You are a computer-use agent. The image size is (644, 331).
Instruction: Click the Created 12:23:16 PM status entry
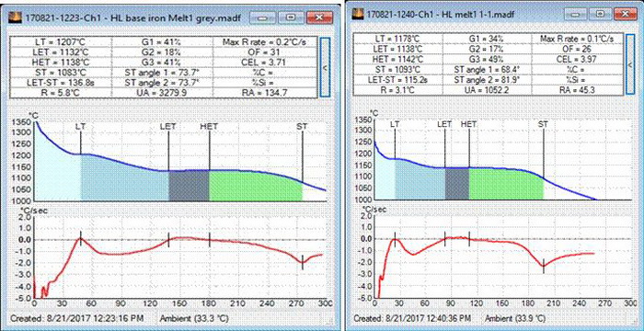pyautogui.click(x=76, y=318)
